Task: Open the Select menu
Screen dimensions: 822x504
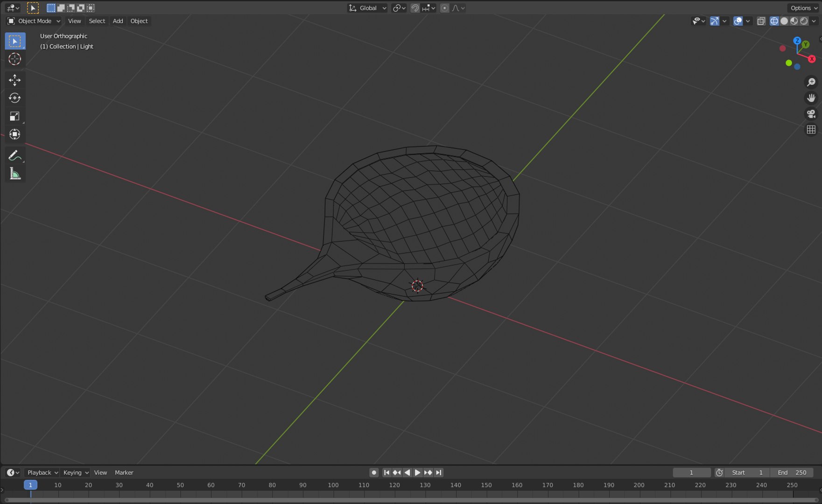Action: tap(97, 21)
